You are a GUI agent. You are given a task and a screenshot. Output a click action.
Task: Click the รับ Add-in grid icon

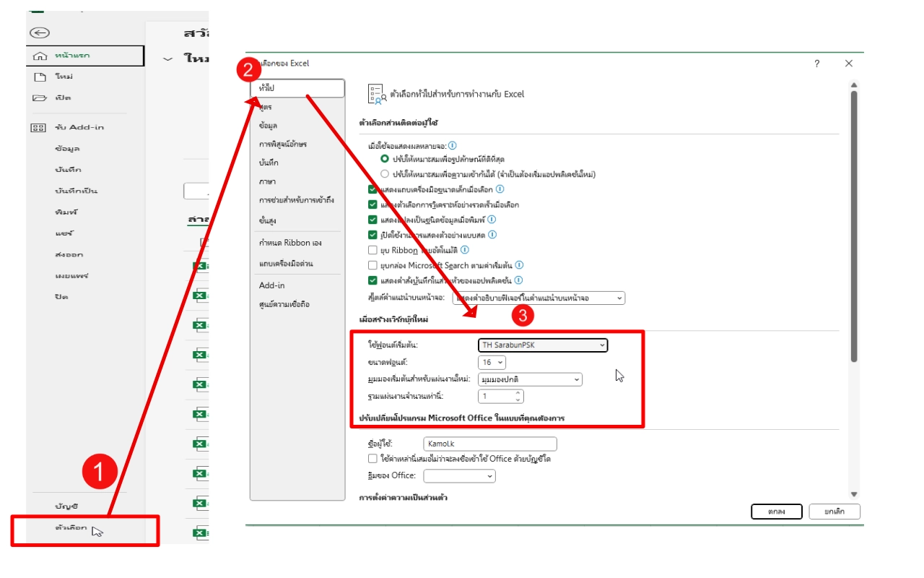coord(38,127)
